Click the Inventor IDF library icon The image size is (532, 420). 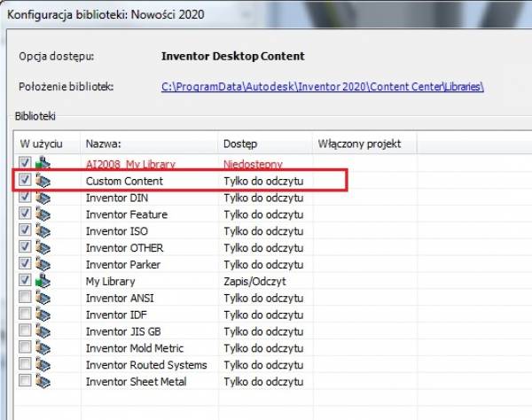[43, 314]
